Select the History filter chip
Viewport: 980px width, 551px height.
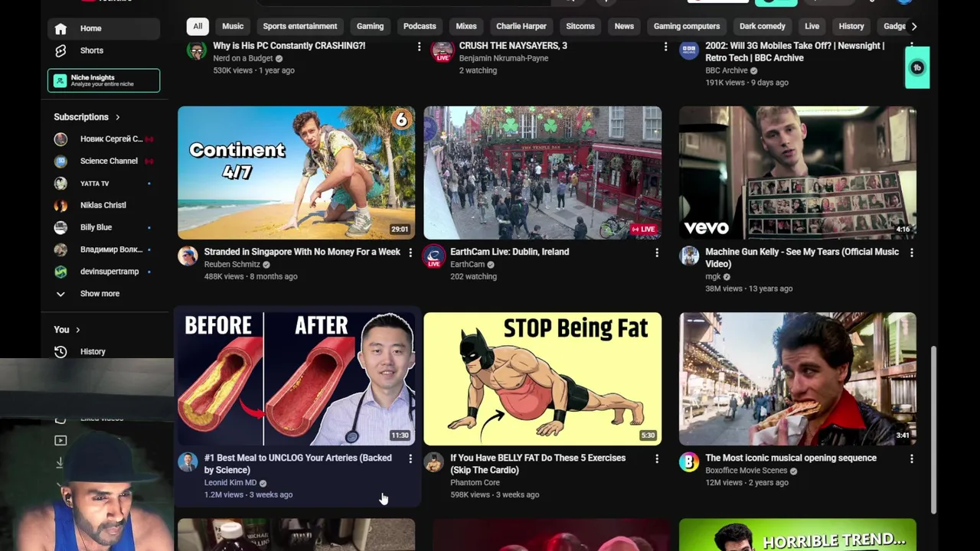851,26
